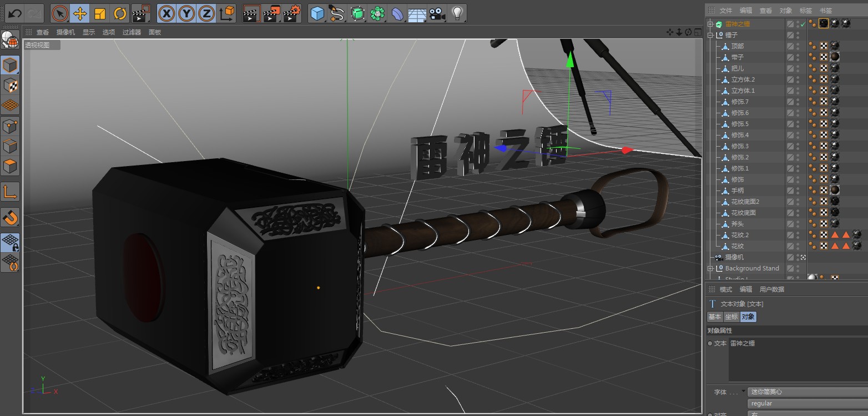This screenshot has width=868, height=416.
Task: Render to Picture Viewer icon
Action: pyautogui.click(x=272, y=13)
